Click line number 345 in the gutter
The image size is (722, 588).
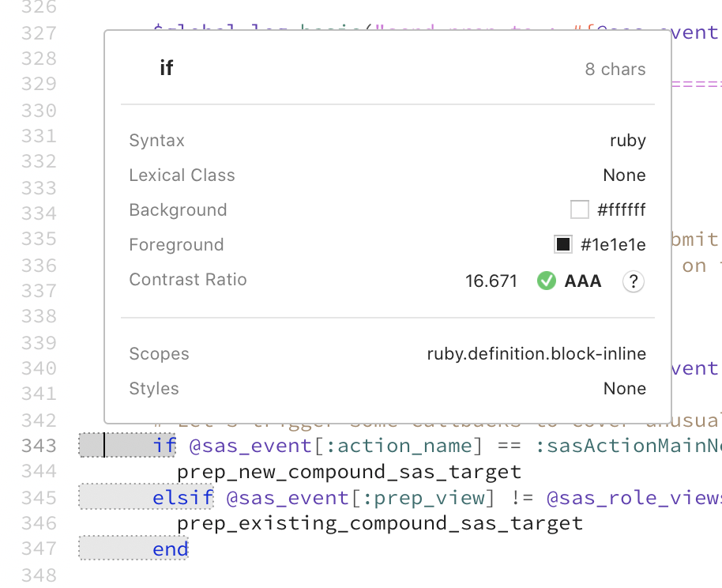tap(39, 498)
